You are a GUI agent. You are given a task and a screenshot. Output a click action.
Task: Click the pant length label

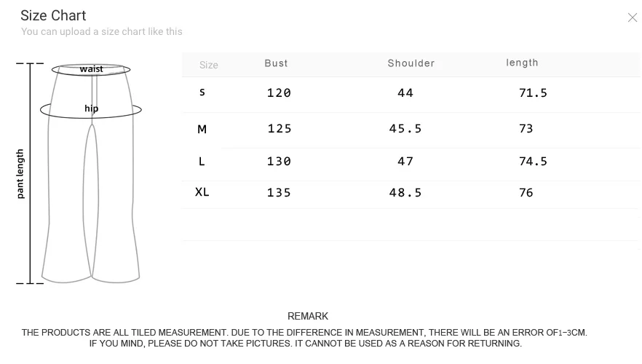click(x=20, y=173)
